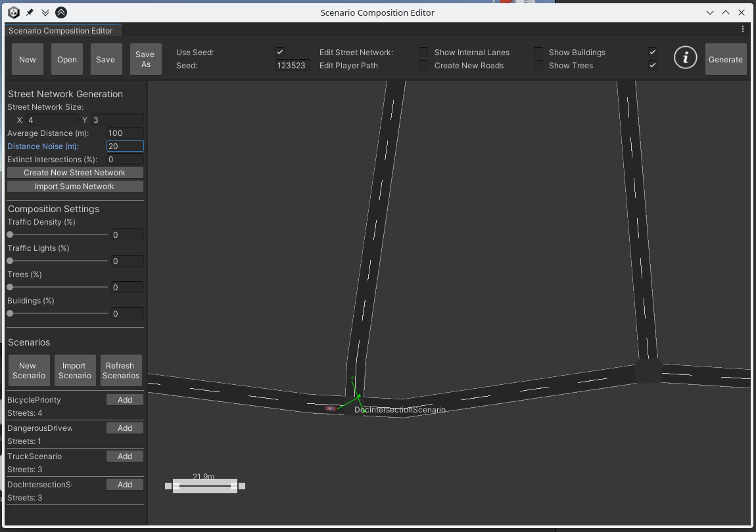Click the Distance Noise (m) label

point(43,146)
